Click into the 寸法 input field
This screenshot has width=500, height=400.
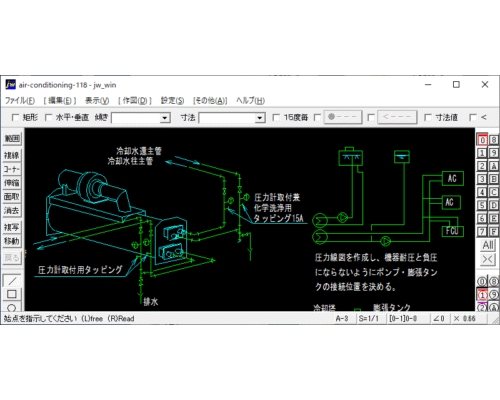[x=227, y=118]
